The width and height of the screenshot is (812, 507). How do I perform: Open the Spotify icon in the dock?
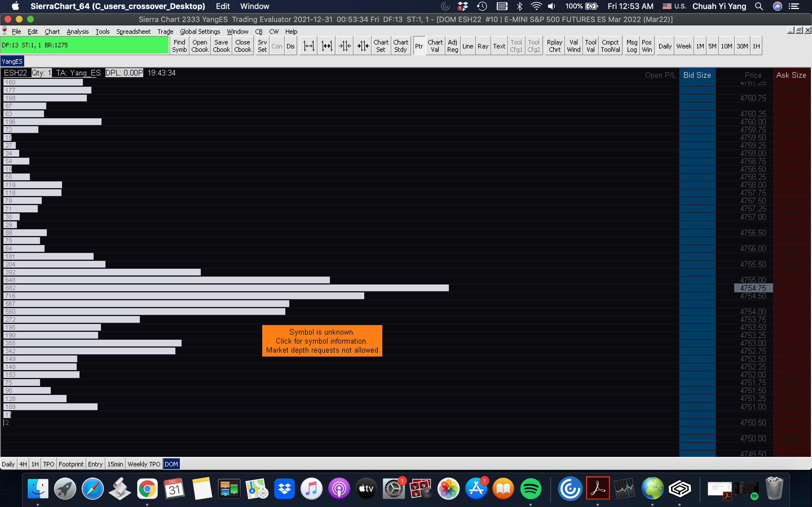click(530, 489)
